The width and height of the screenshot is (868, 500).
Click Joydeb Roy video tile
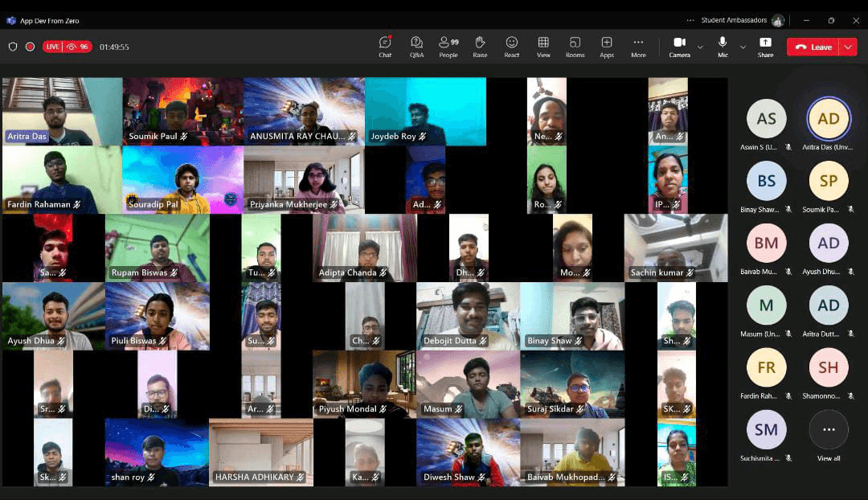426,111
